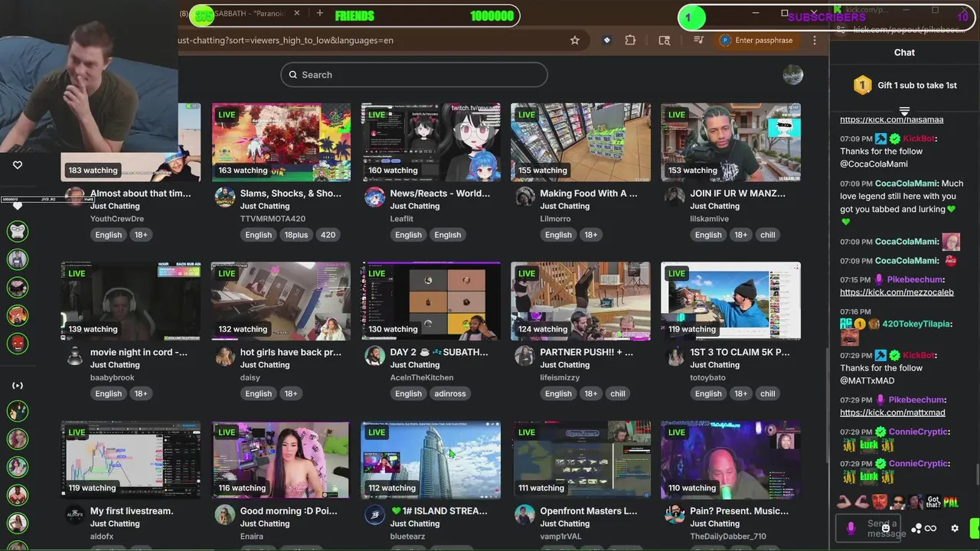Open the emote picker smiley icon
980x551 pixels.
point(886,528)
